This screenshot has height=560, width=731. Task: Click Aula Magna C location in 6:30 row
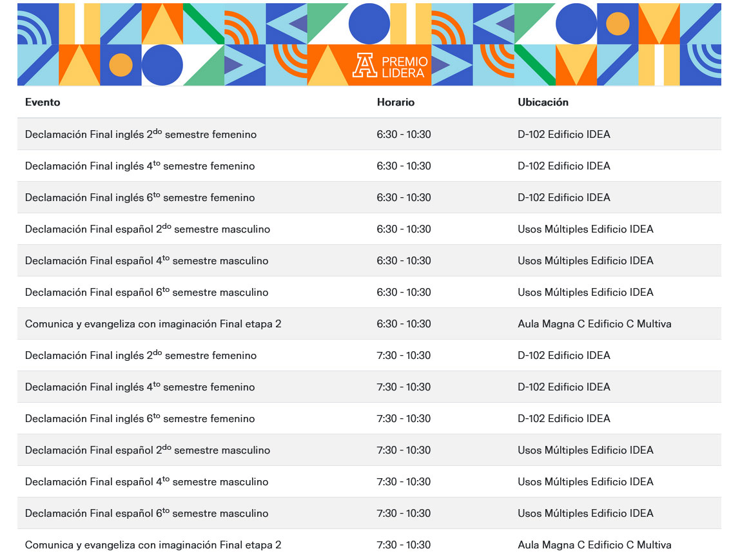(x=594, y=323)
